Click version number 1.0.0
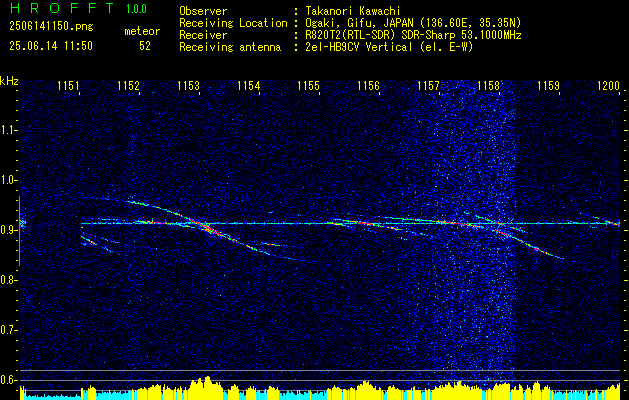The width and height of the screenshot is (629, 400). [x=136, y=9]
